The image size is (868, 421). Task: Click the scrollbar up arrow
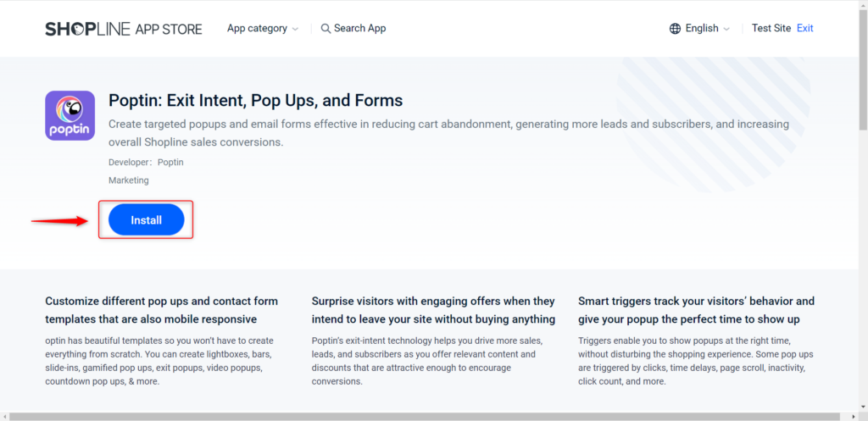[x=863, y=4]
